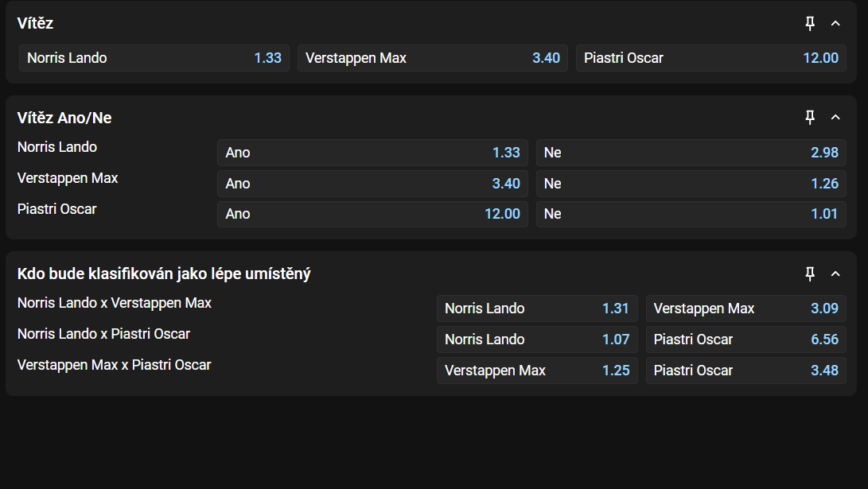Pick Norris Lando at 1.31 versus Verstappen
Image resolution: width=868 pixels, height=489 pixels.
(x=537, y=309)
